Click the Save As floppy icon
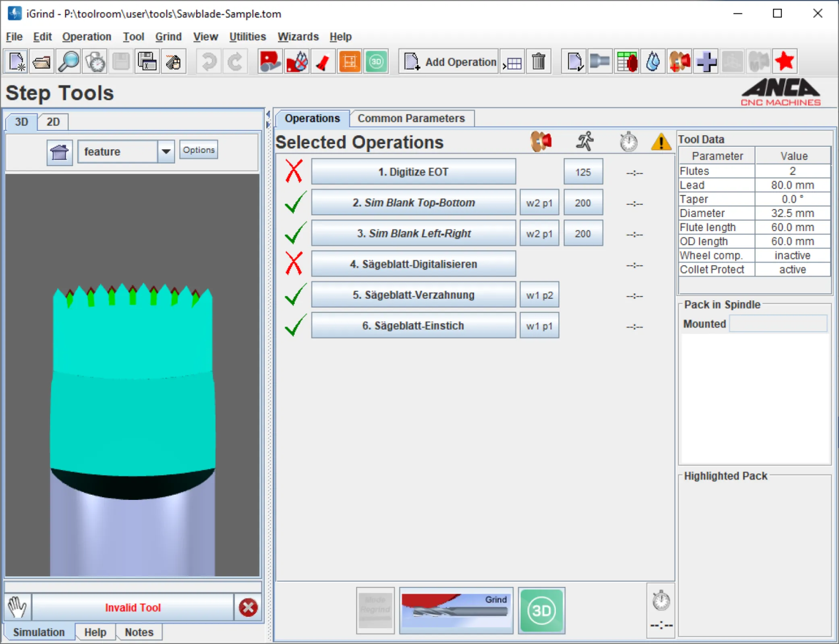 [147, 62]
